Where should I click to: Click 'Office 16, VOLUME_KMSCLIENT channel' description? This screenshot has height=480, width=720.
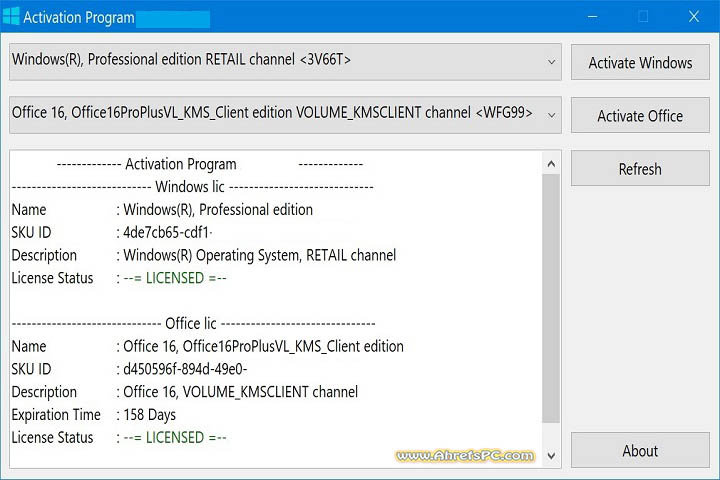coord(240,392)
